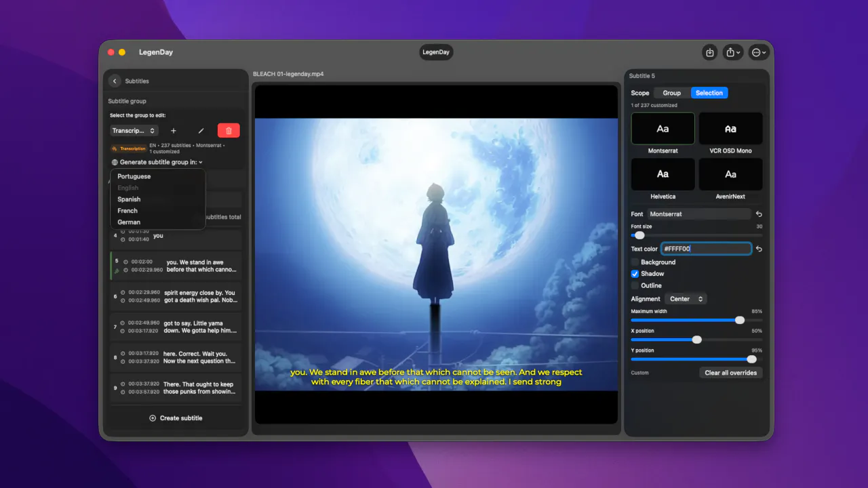Click the end time clock icon of subtitle 6
This screenshot has width=868, height=488.
coord(123,300)
